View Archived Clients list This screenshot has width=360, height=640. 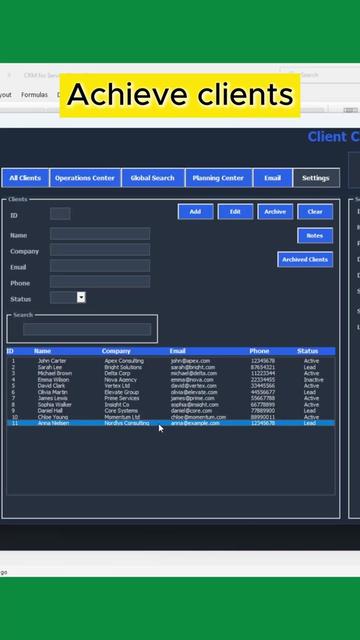coord(305,259)
